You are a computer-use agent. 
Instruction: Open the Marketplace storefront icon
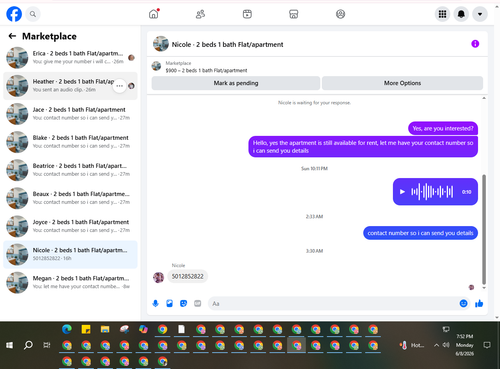coord(294,14)
